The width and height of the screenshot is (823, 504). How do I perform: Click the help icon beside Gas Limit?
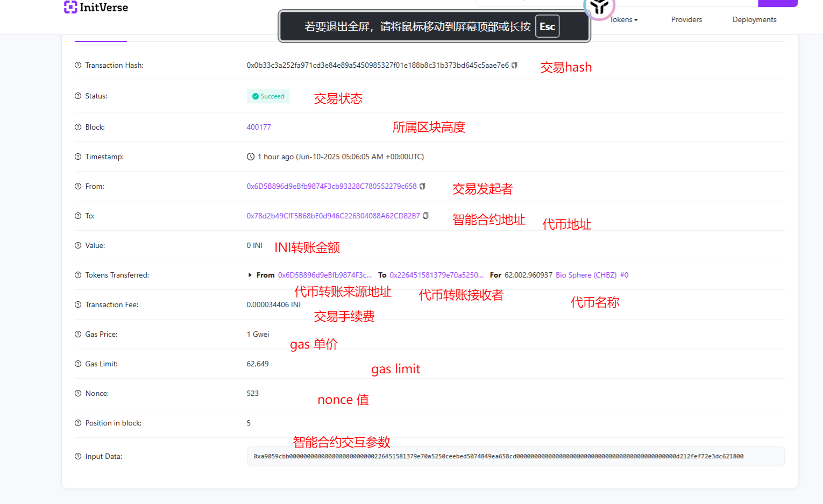click(77, 364)
